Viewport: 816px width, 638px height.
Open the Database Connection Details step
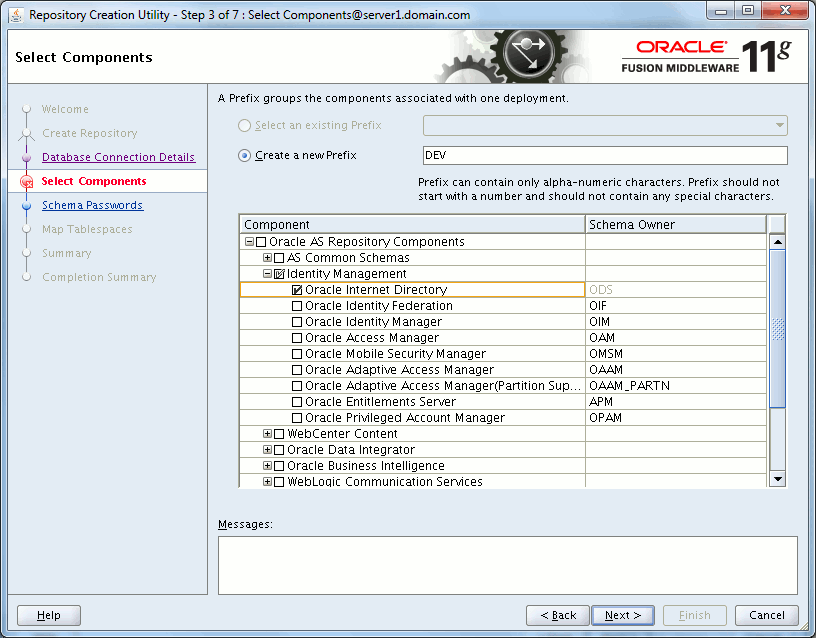coord(119,158)
